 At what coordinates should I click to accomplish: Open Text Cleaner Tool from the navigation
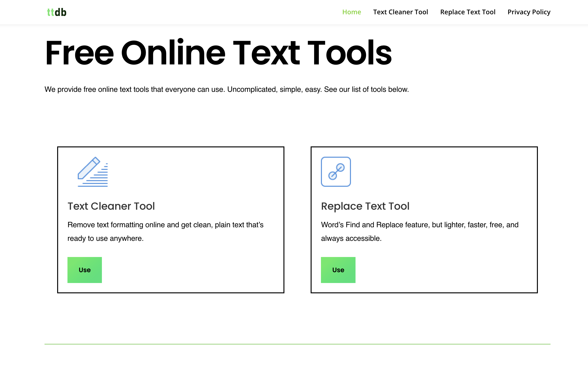tap(400, 12)
